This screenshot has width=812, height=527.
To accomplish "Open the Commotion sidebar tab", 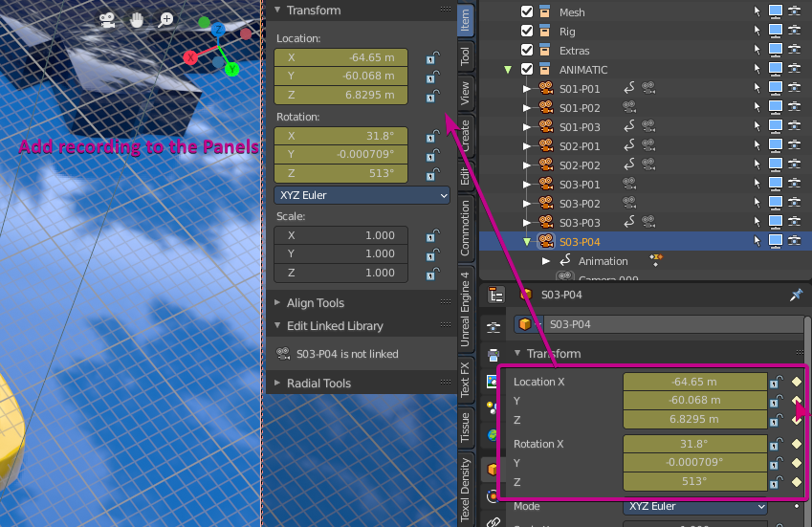I will point(465,229).
